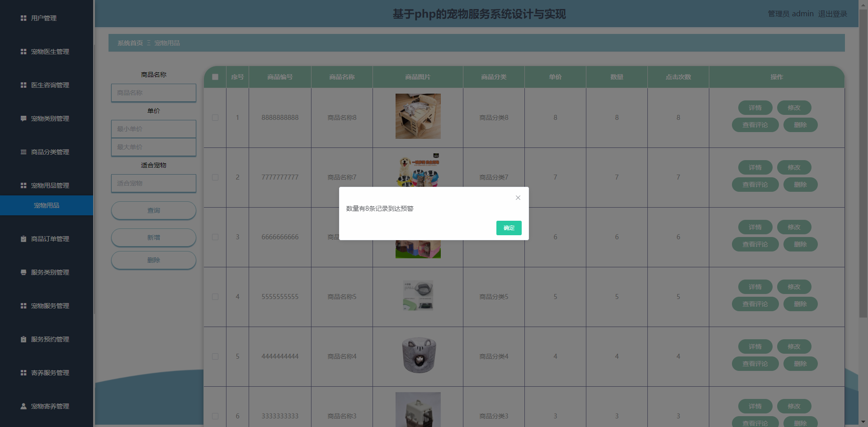Screen dimensions: 868x427
Task: Open 详情 for 商品名称8
Action: tap(755, 108)
